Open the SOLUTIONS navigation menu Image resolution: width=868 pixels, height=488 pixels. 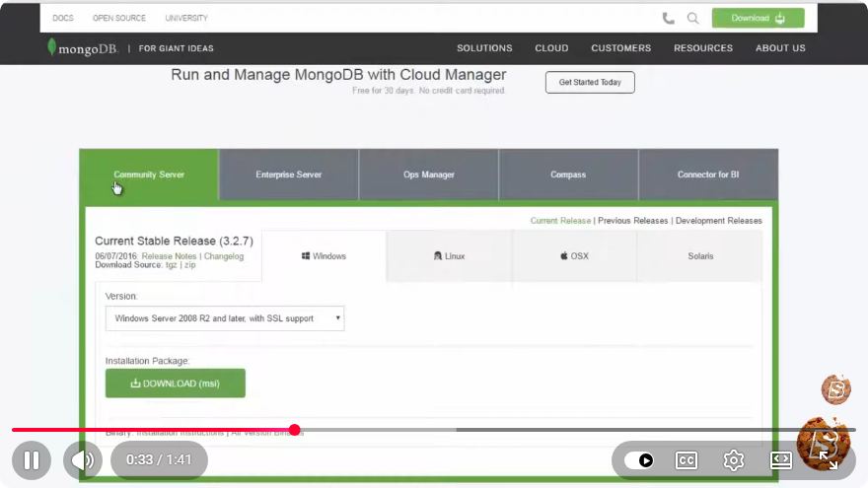484,48
